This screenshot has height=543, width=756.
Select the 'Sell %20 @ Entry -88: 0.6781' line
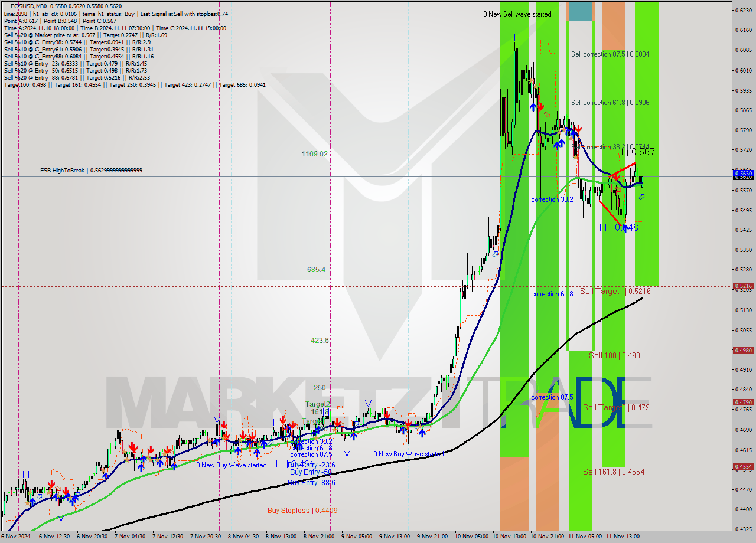pyautogui.click(x=77, y=77)
